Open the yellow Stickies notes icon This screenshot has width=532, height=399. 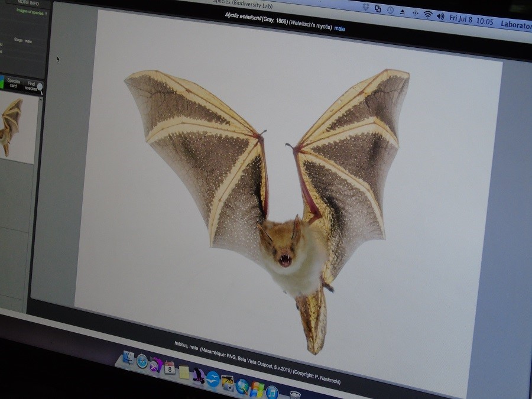click(184, 372)
